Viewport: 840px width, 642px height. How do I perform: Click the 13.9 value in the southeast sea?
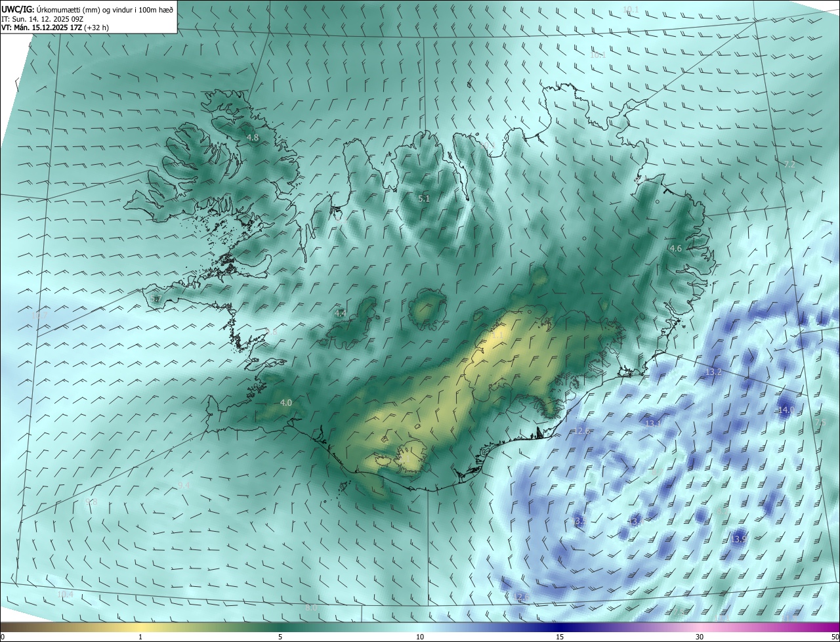pos(738,539)
